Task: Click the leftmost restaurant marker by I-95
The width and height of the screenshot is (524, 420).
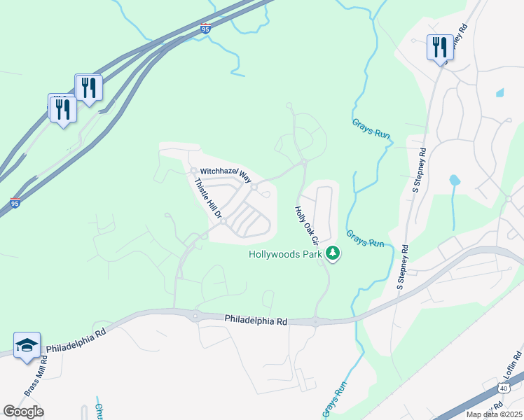Action: [63, 110]
